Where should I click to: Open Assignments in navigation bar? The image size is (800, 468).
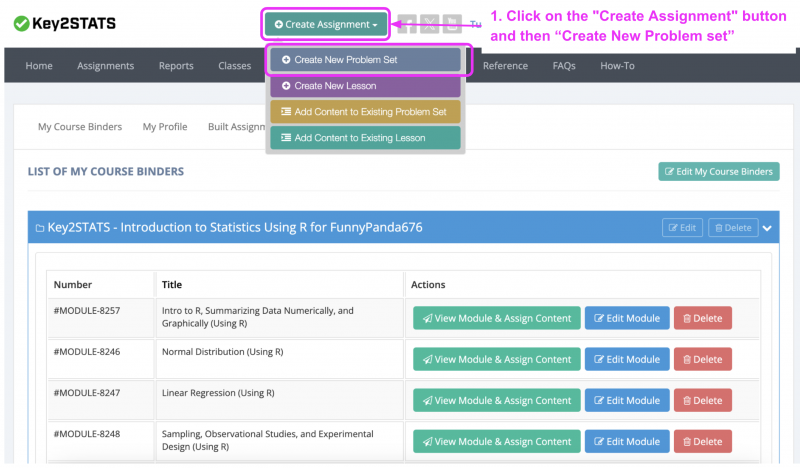point(106,66)
